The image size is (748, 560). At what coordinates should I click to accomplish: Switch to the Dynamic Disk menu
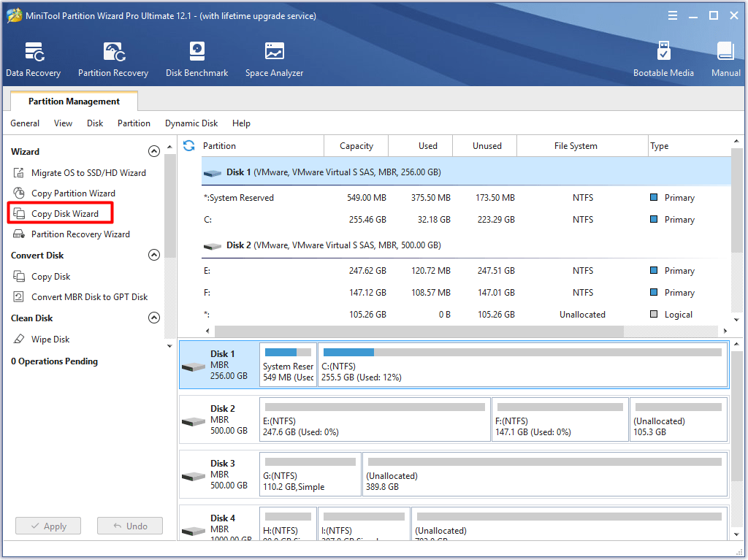tap(191, 123)
